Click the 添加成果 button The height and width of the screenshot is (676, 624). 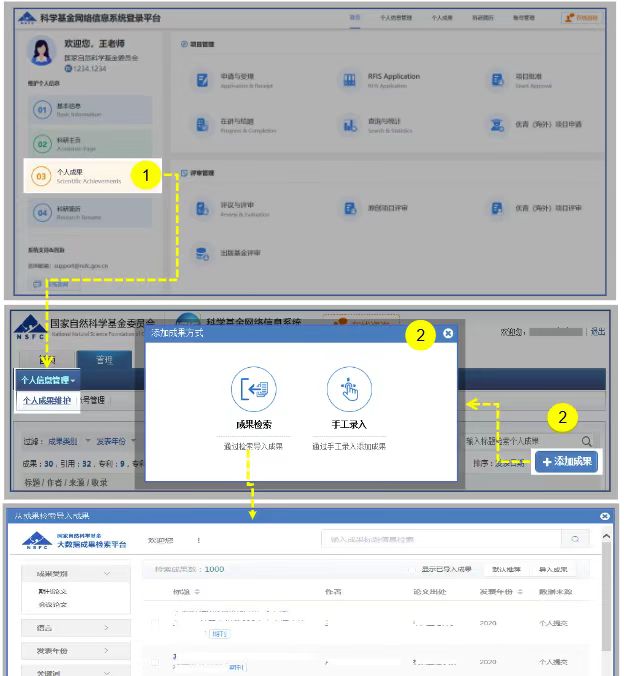pos(566,462)
